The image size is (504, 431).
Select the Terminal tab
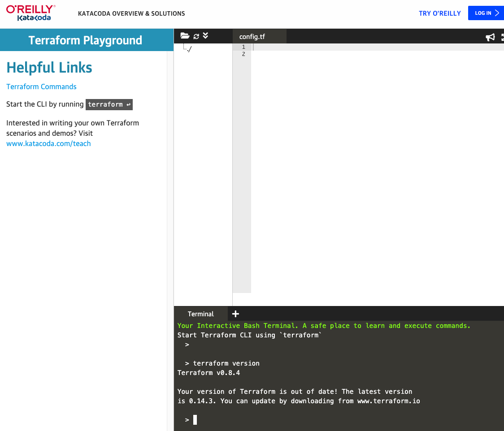pyautogui.click(x=200, y=314)
